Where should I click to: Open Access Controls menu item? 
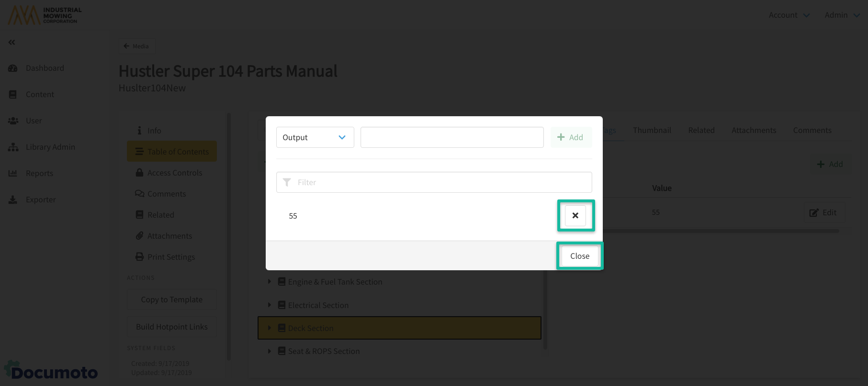click(x=174, y=173)
